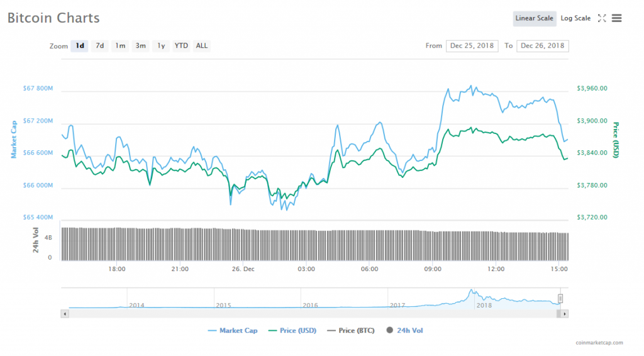Choose the 3m zoom range

[141, 46]
